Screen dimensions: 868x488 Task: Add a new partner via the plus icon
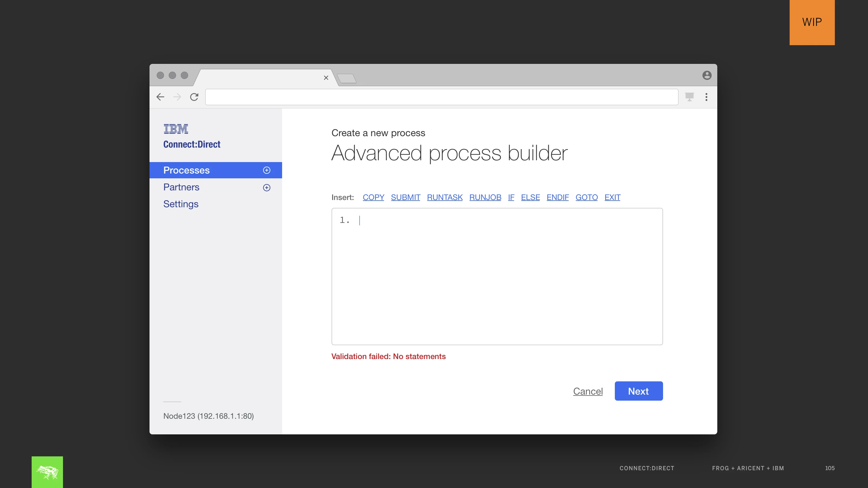(x=266, y=188)
